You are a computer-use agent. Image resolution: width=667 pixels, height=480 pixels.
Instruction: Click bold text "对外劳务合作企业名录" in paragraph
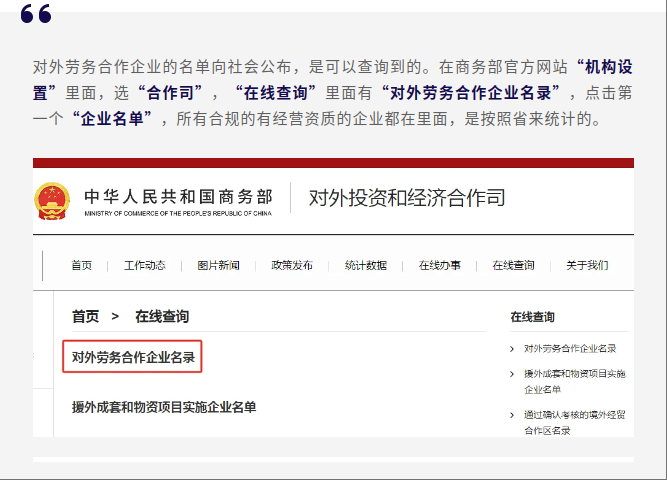(470, 93)
